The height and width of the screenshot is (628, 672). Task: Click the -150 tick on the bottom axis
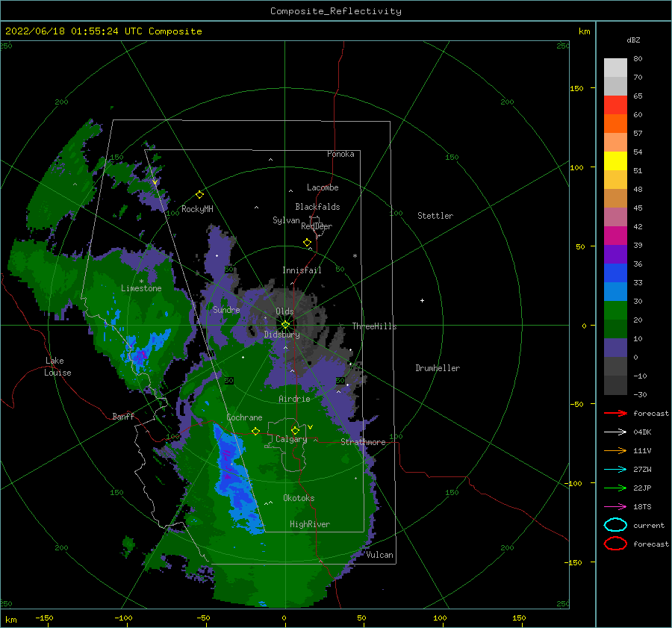point(44,618)
